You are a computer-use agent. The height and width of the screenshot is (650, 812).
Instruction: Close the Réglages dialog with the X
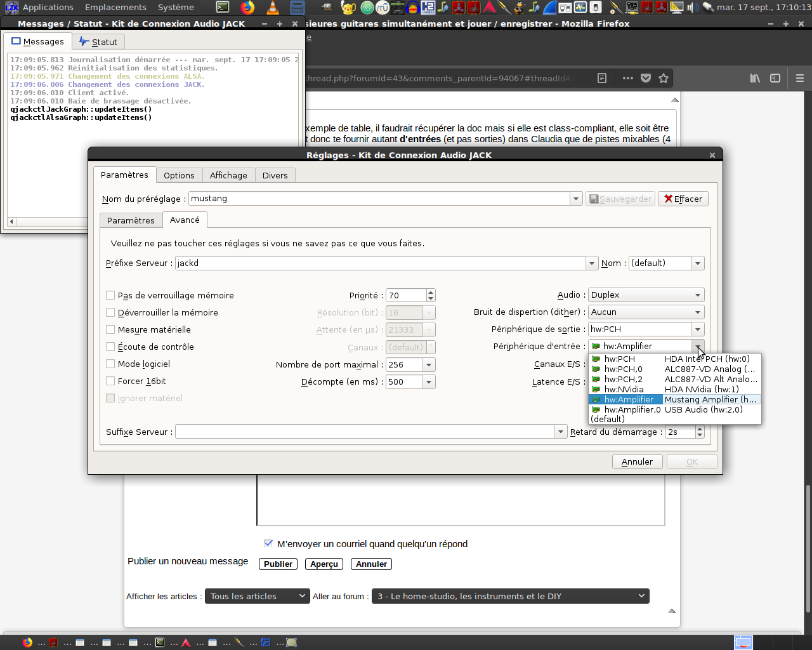tap(712, 155)
